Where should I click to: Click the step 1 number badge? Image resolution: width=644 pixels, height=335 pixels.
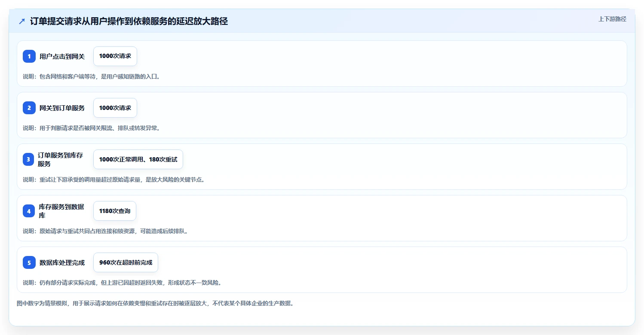click(x=29, y=56)
